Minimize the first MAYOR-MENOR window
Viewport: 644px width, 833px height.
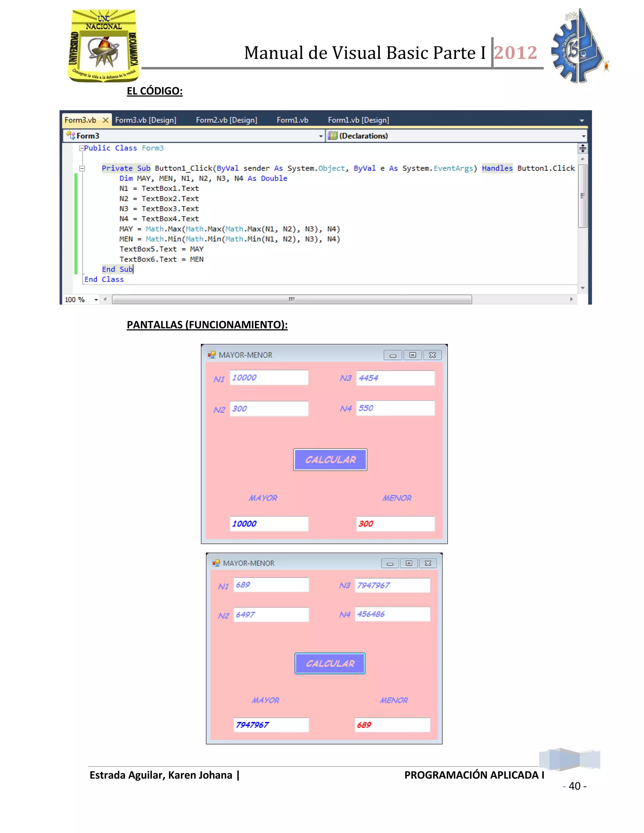(393, 355)
